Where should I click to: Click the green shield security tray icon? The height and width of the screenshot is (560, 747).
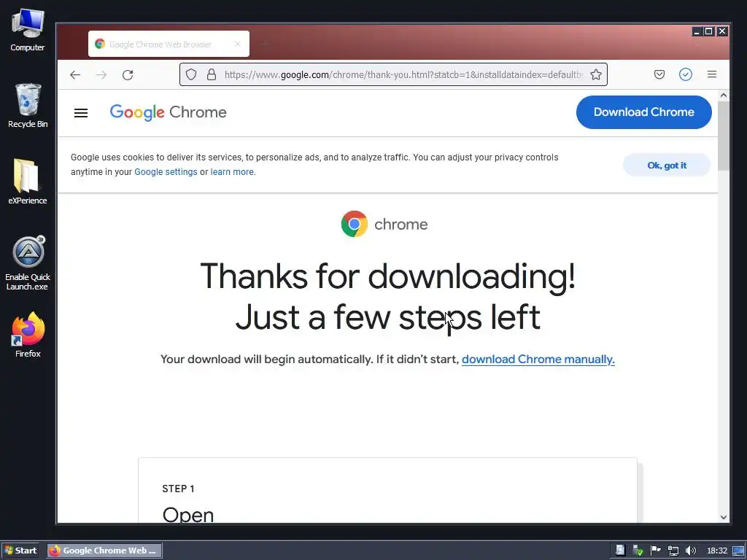[638, 551]
